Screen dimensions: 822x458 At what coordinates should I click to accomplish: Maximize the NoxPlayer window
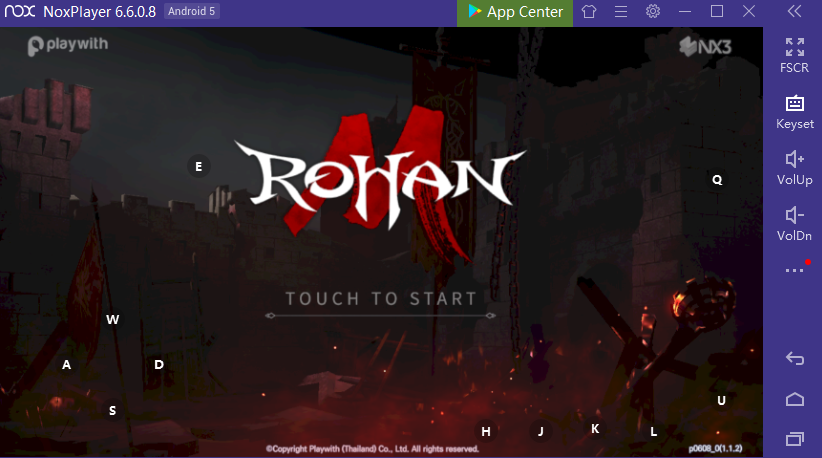click(x=717, y=12)
